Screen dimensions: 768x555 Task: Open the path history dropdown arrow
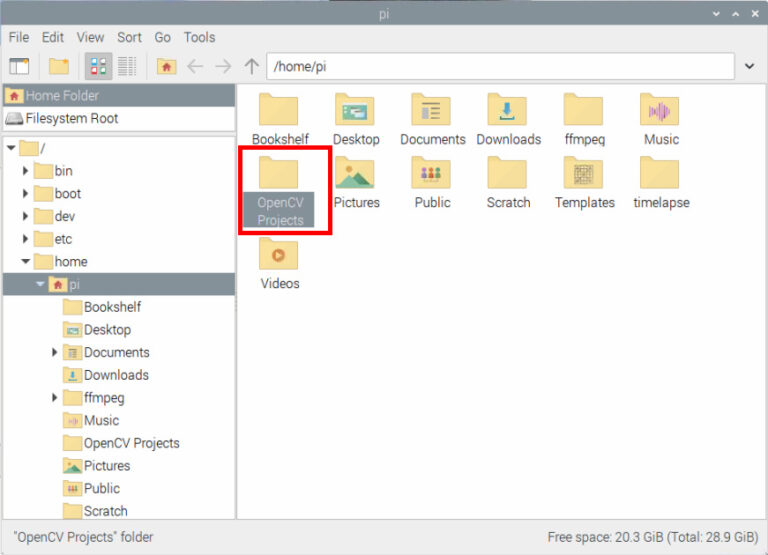point(750,67)
